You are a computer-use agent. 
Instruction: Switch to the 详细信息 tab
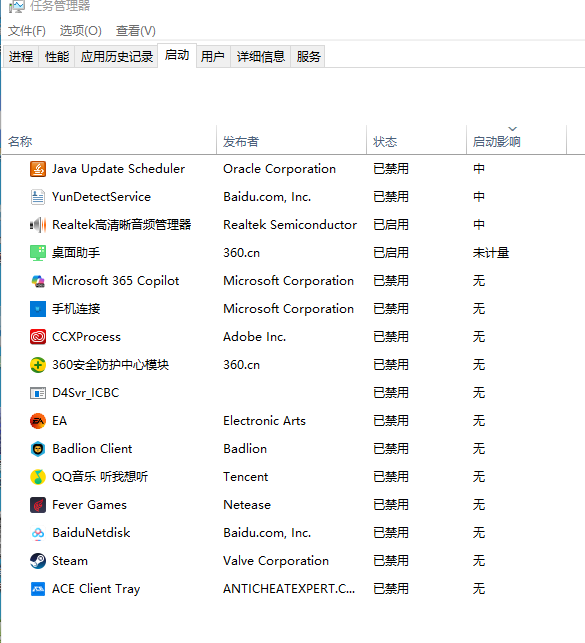(x=261, y=56)
